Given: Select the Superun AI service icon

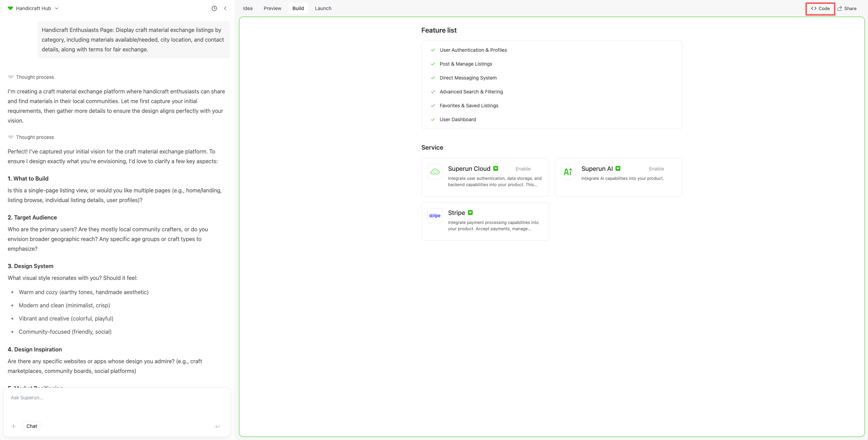Looking at the screenshot, I should 568,171.
